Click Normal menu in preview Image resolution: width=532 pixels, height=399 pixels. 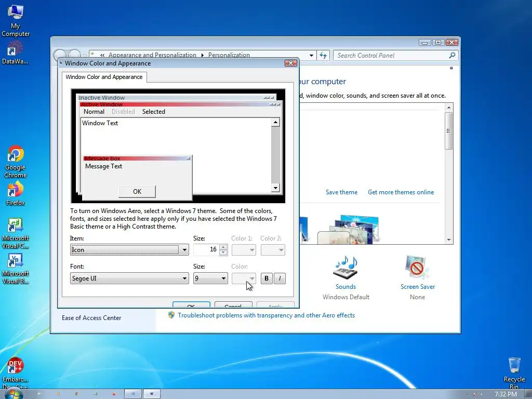click(x=94, y=112)
